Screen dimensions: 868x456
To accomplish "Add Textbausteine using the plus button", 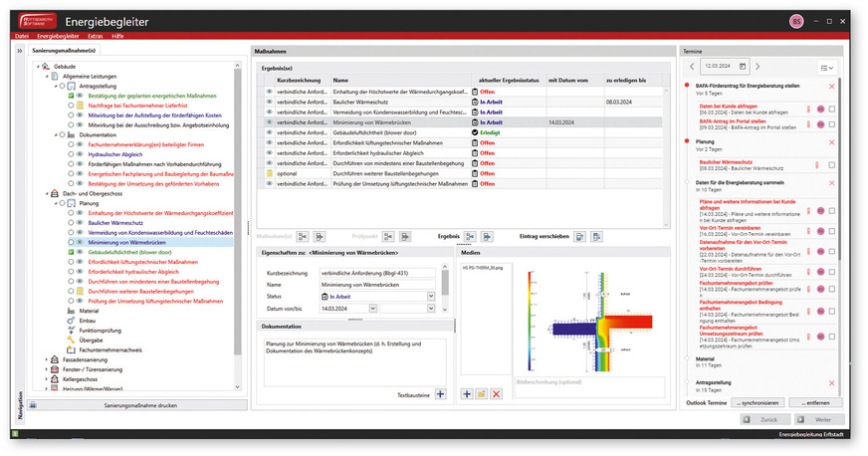I will click(x=441, y=395).
